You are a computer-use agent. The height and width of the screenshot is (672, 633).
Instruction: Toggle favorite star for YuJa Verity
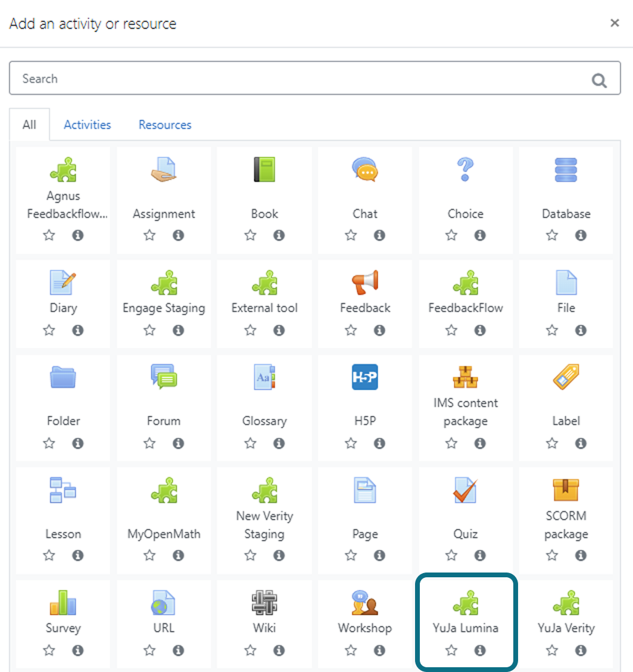551,651
